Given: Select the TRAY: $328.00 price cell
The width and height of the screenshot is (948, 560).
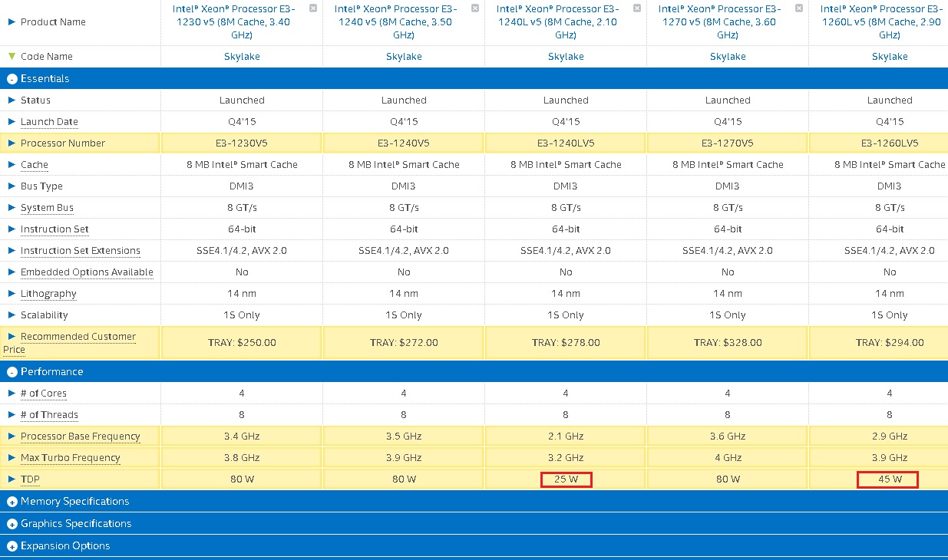Looking at the screenshot, I should pos(728,343).
